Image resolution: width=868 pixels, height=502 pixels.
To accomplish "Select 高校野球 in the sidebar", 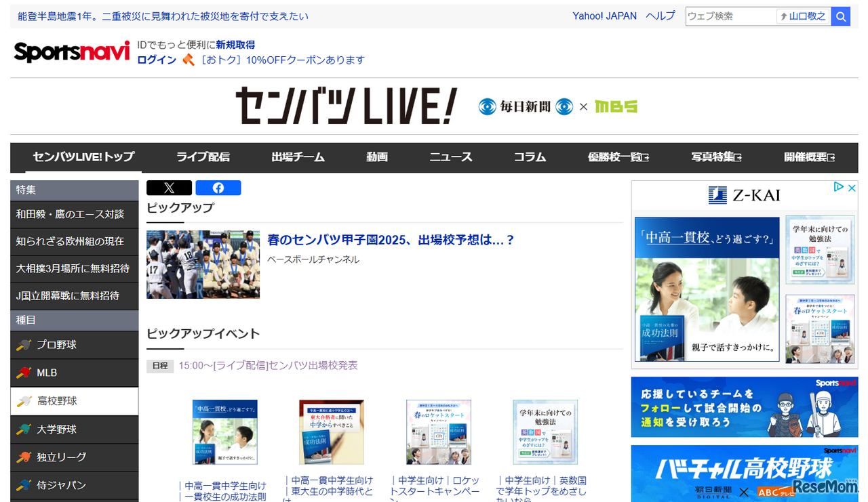I will (x=75, y=401).
